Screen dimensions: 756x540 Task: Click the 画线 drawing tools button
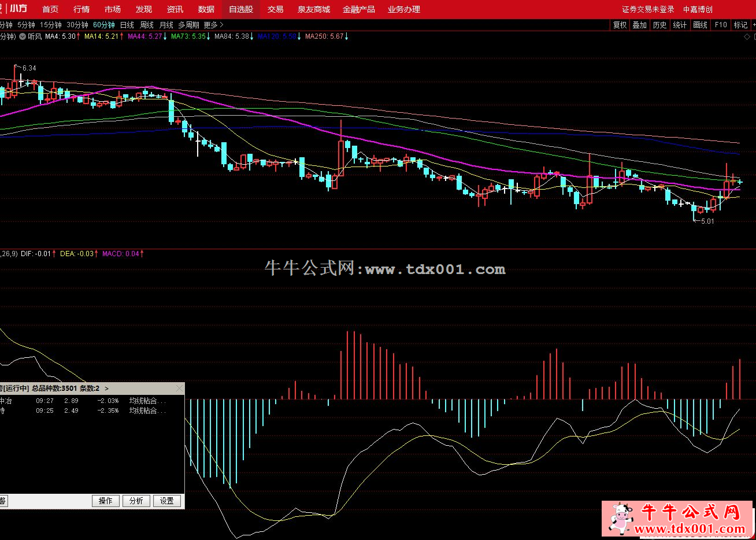click(701, 25)
